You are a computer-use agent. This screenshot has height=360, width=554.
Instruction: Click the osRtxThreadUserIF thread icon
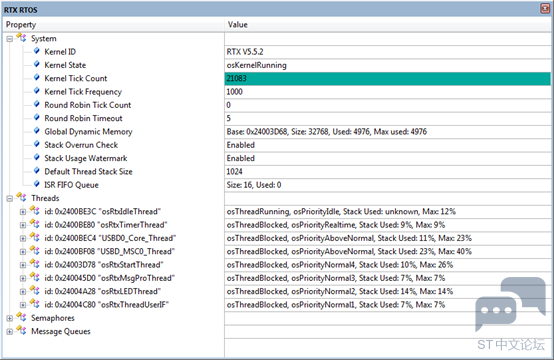pyautogui.click(x=35, y=303)
